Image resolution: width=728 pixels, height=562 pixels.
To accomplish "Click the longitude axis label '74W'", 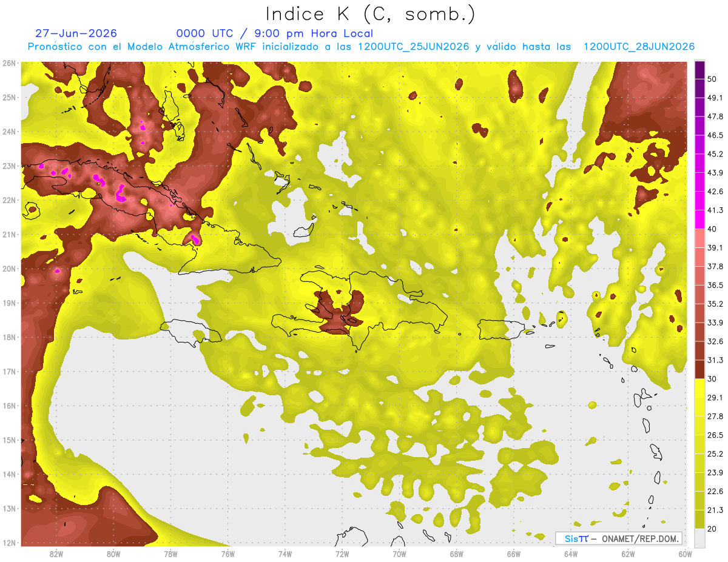I will point(285,554).
